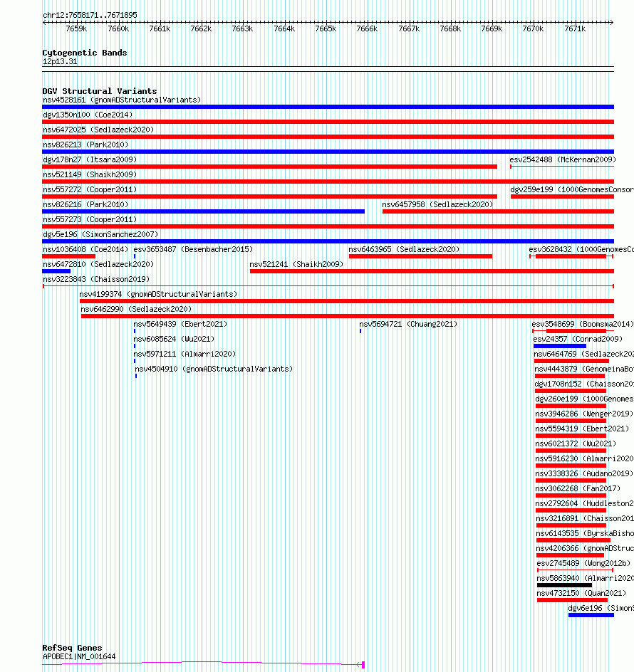634x672 pixels.
Task: Select the nsv5594319 (Ebert2021) label
Action: tap(582, 429)
